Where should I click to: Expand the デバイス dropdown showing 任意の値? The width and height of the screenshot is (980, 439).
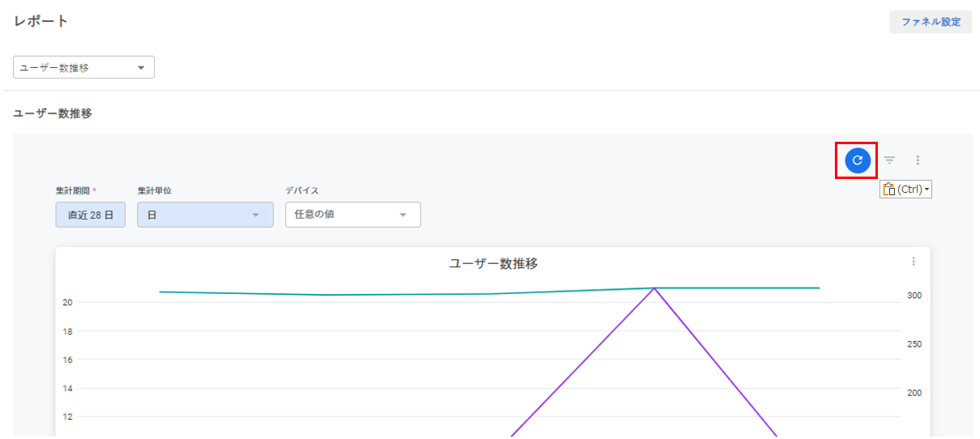coord(353,215)
